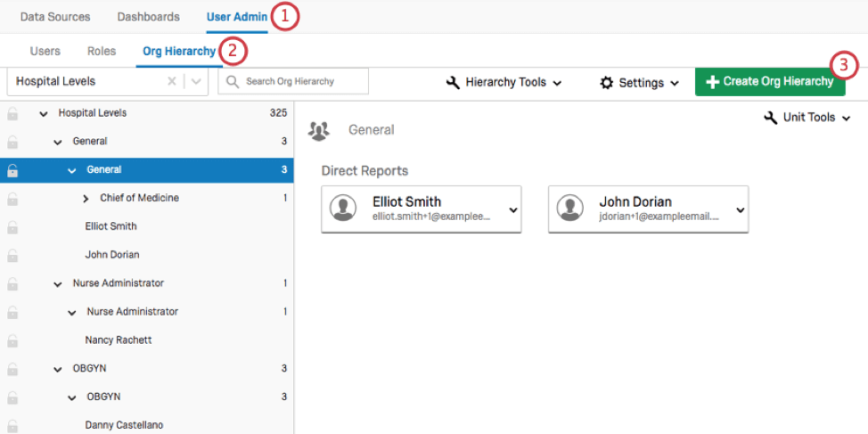Screen dimensions: 868x434
Task: Click the lock icon beside Danny Castellano row
Action: click(12, 426)
